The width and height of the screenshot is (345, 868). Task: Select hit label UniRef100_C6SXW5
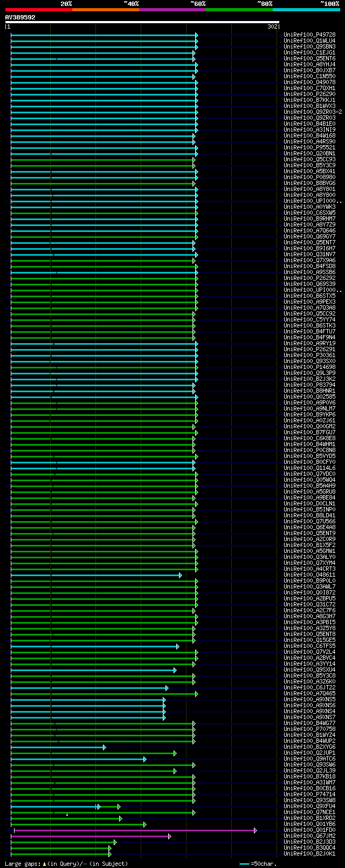pos(309,213)
